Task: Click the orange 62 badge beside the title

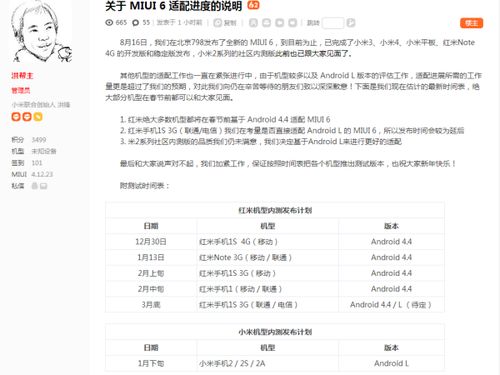Action: point(253,5)
